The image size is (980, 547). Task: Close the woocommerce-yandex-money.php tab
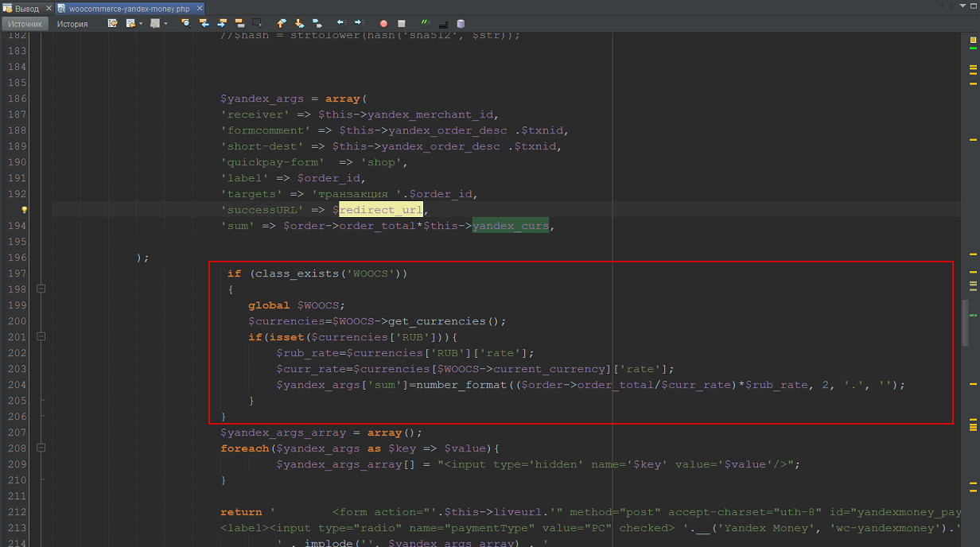pos(200,8)
